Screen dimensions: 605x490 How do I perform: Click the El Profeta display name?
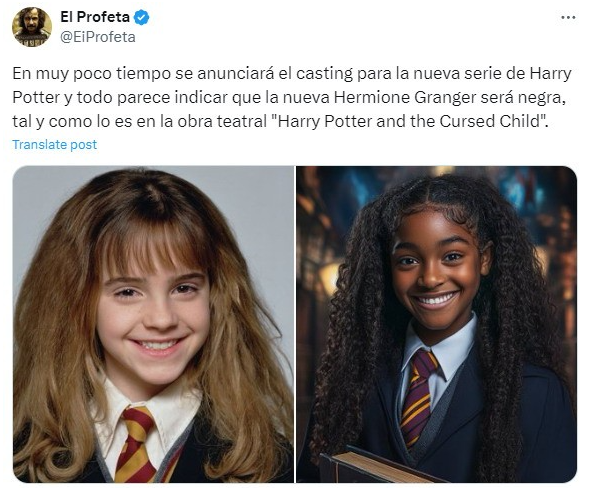coord(95,17)
